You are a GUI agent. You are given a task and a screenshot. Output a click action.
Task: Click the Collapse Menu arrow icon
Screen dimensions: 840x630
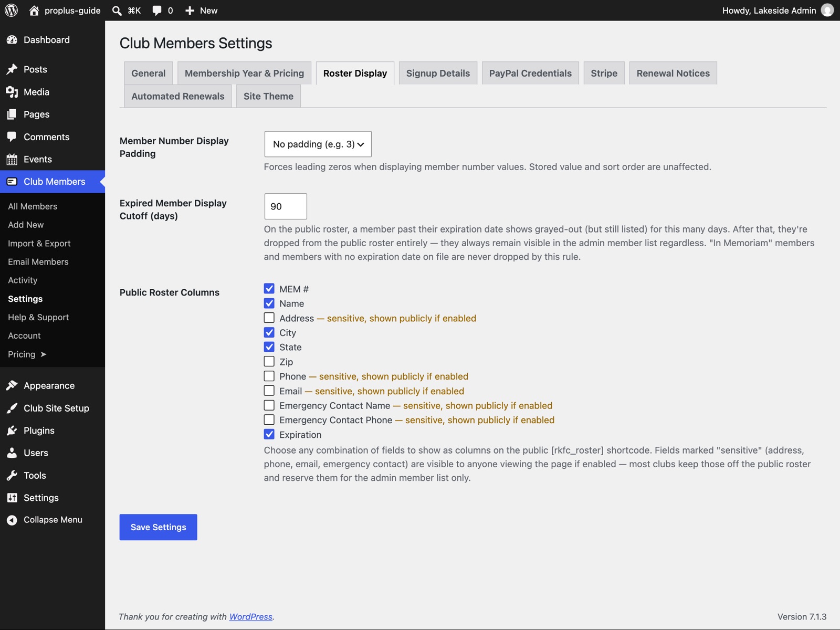coord(12,520)
